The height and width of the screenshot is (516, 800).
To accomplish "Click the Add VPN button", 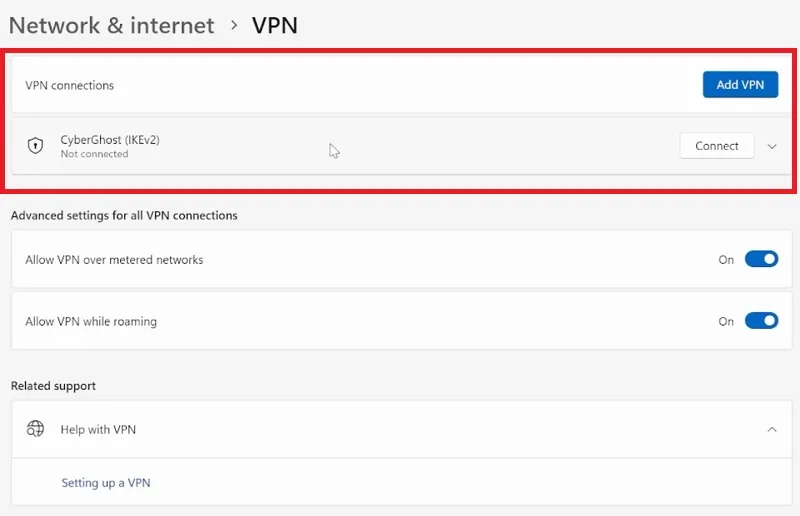I will coord(740,85).
